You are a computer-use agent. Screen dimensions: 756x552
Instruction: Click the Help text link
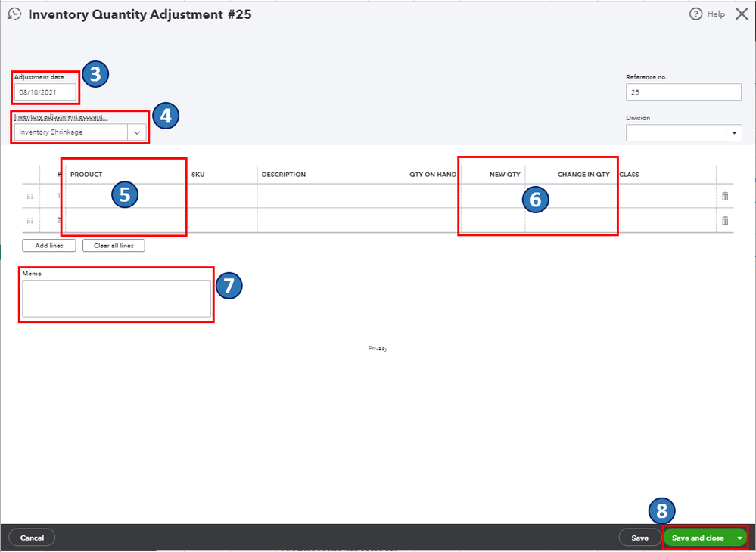716,14
